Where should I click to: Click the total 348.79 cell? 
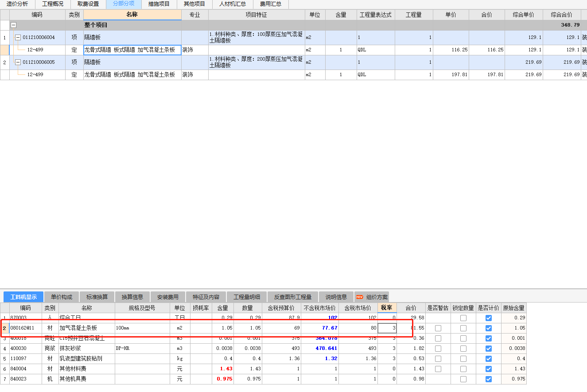click(562, 25)
